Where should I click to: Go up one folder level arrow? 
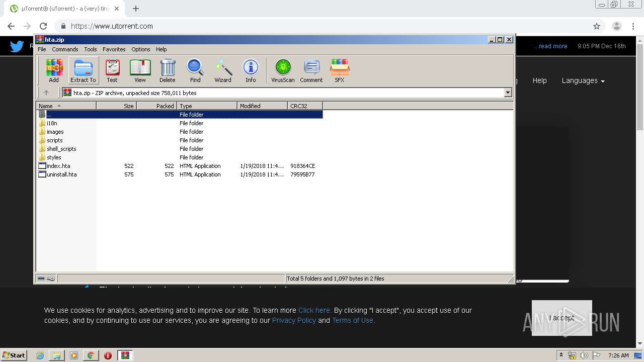click(46, 93)
